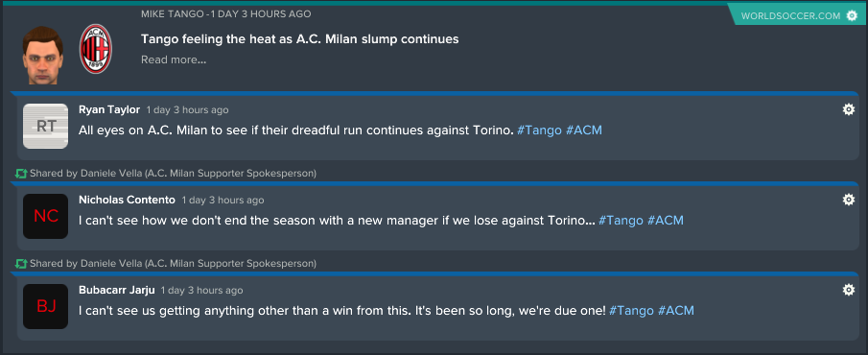Click the A.C. Milan club crest
Screen dimensions: 868x355
coord(96,49)
